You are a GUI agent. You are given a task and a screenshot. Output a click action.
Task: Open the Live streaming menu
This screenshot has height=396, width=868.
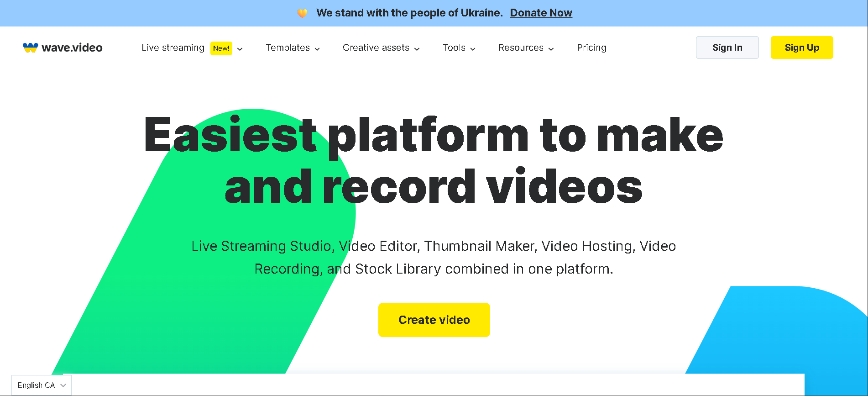[173, 48]
